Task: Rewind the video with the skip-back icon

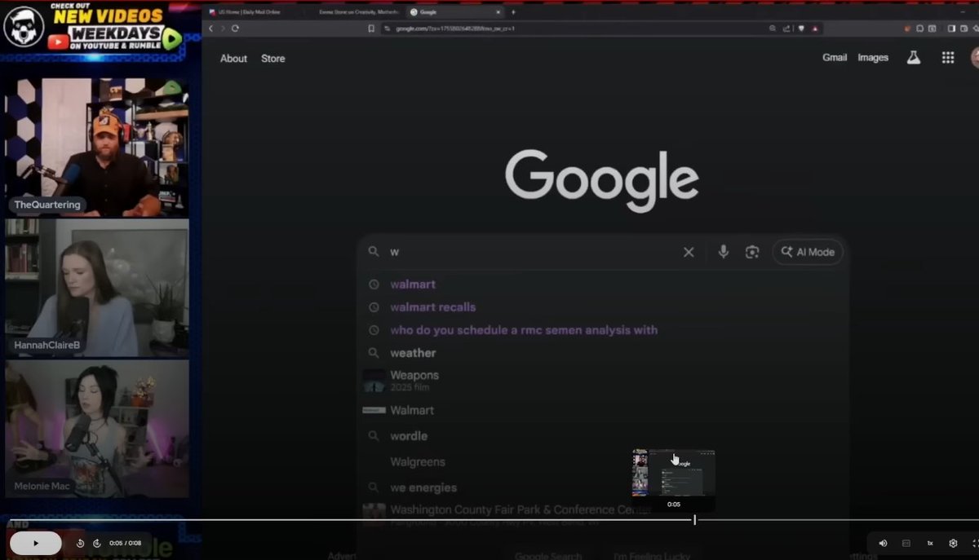Action: point(80,543)
